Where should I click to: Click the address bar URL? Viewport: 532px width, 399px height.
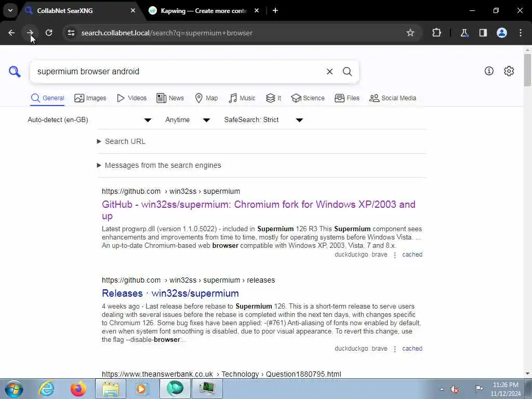click(x=167, y=33)
